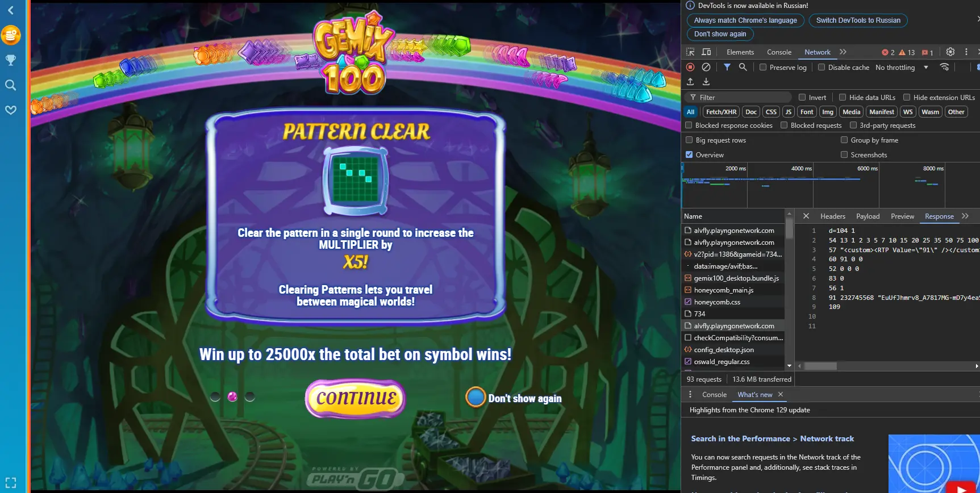Close the What's new drawer tab

coord(781,394)
